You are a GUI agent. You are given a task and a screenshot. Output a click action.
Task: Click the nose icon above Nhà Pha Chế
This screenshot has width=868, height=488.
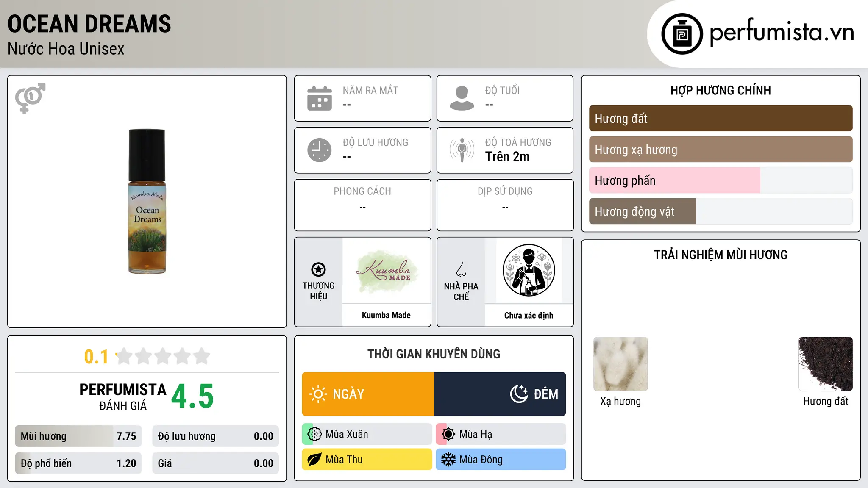pyautogui.click(x=461, y=269)
